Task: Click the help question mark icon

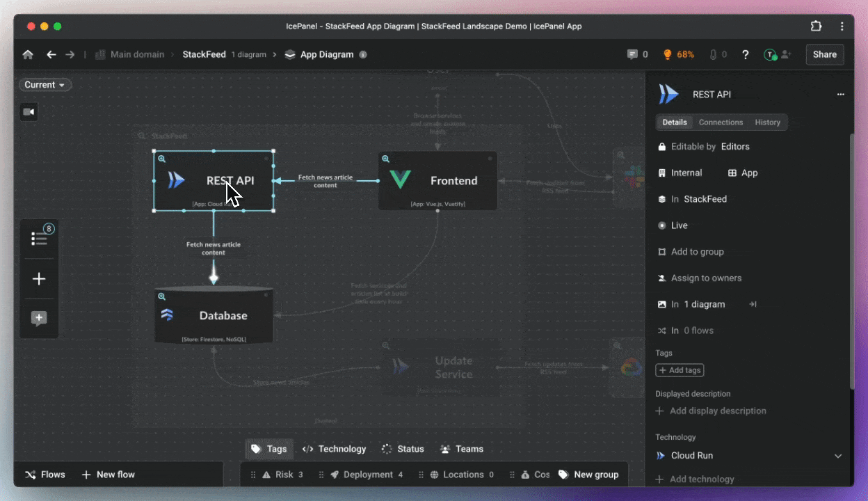Action: point(745,54)
